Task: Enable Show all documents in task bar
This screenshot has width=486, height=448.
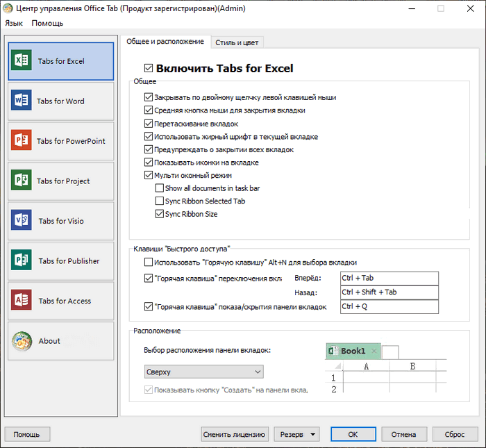Action: tap(159, 188)
